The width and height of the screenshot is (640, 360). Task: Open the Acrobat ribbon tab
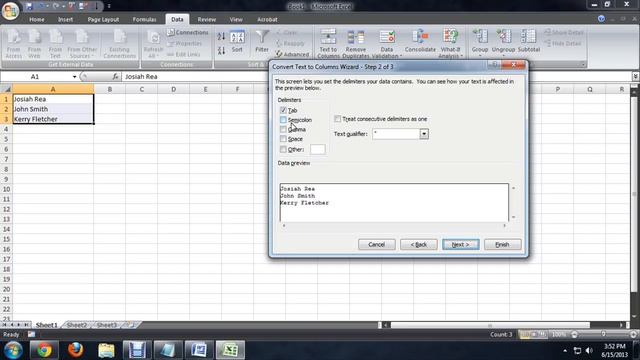pos(267,19)
